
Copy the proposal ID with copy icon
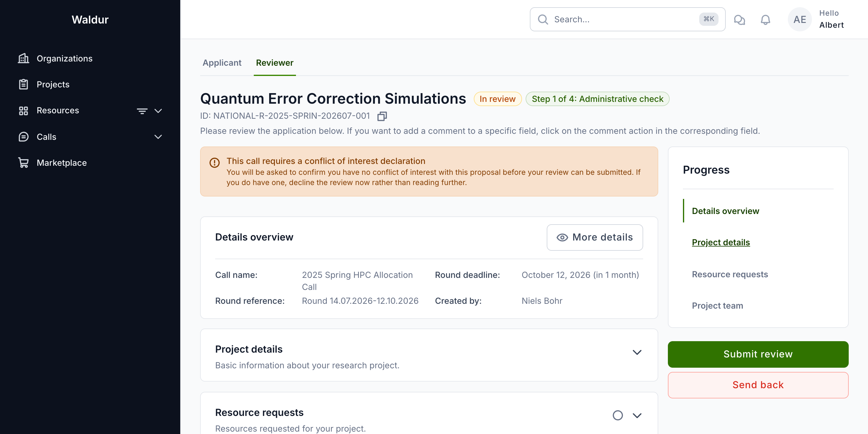382,116
